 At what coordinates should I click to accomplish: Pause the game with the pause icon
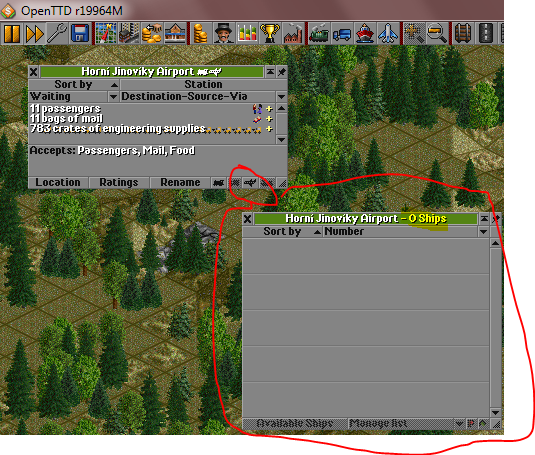pos(12,33)
